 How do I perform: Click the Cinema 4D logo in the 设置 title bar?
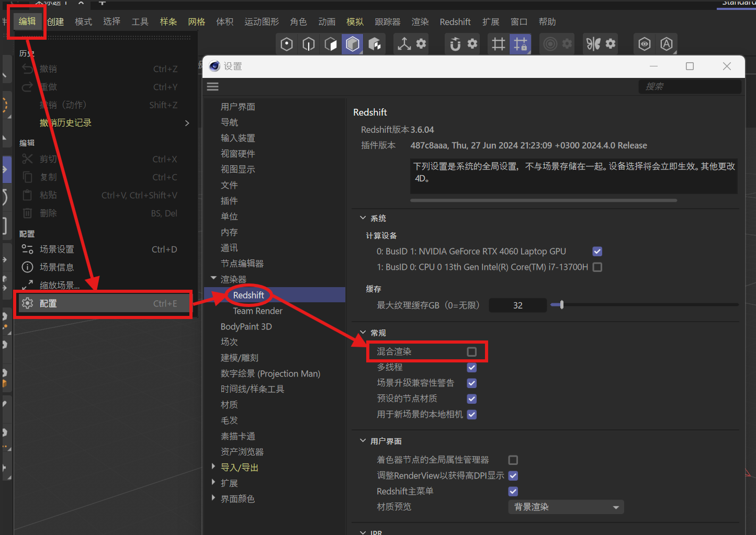pos(215,66)
